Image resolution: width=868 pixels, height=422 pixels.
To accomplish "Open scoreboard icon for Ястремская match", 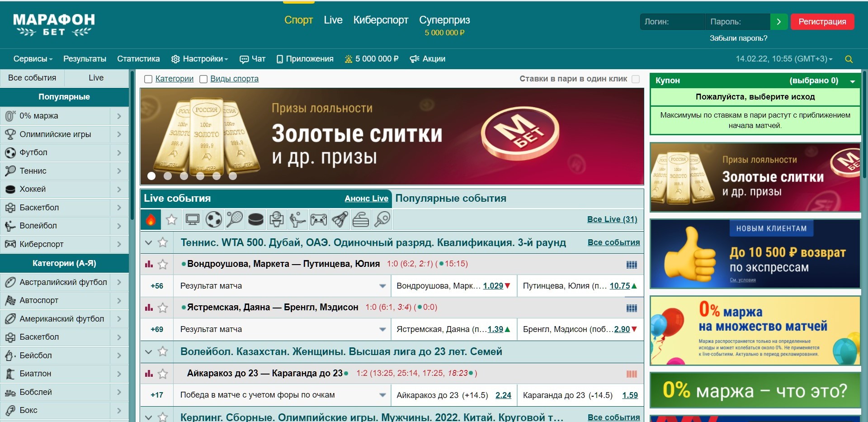I will click(632, 308).
